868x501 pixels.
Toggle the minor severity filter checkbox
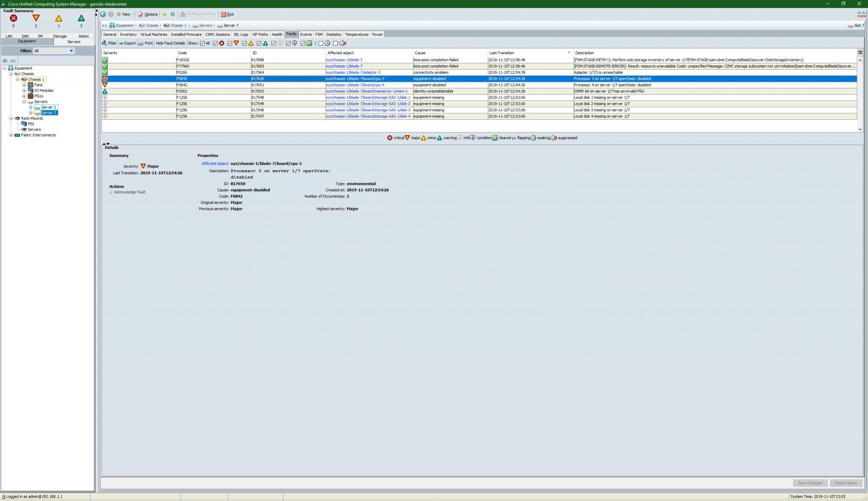tap(245, 43)
